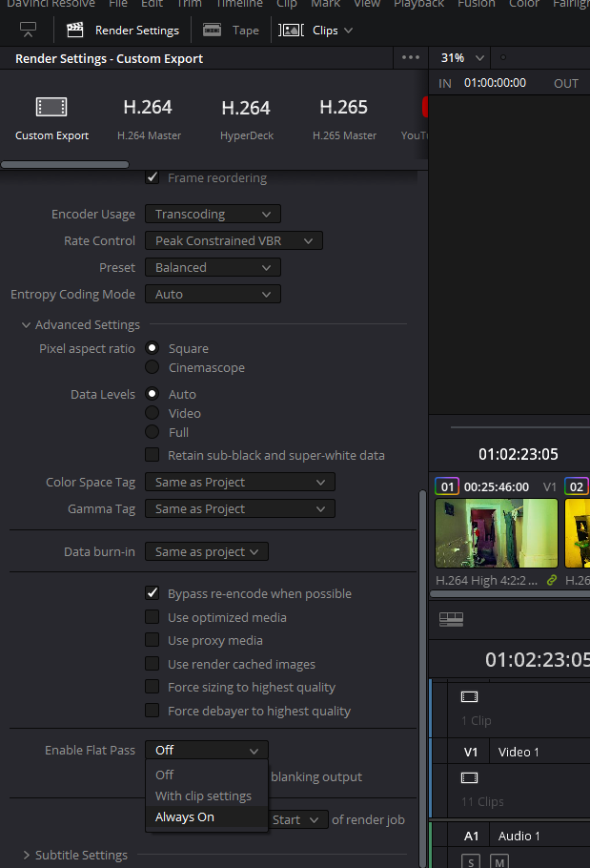The width and height of the screenshot is (590, 868).
Task: Click the upper track filmstrip icon above V1
Action: 470,697
